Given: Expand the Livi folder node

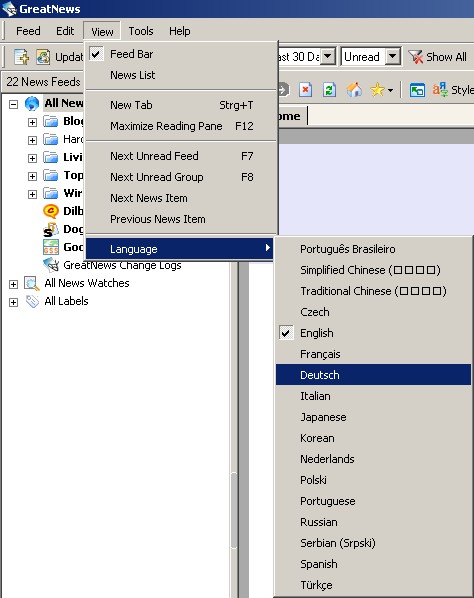Looking at the screenshot, I should click(x=32, y=158).
